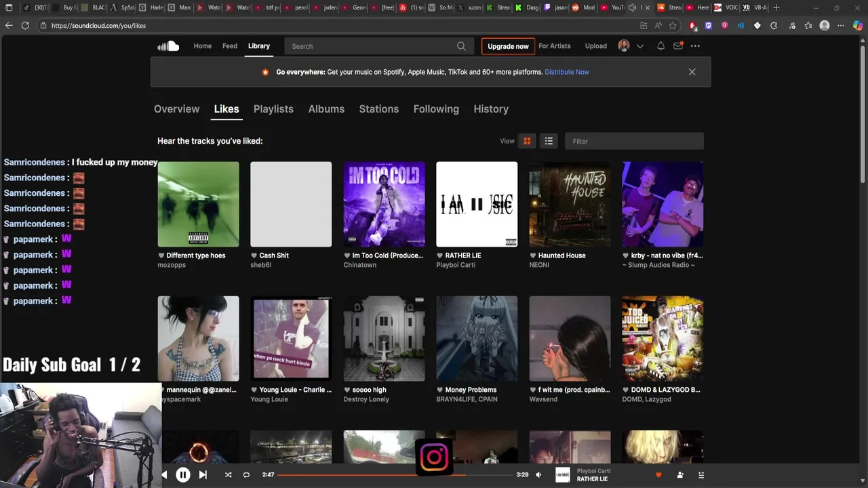
Task: Open the next-up queue
Action: [701, 474]
